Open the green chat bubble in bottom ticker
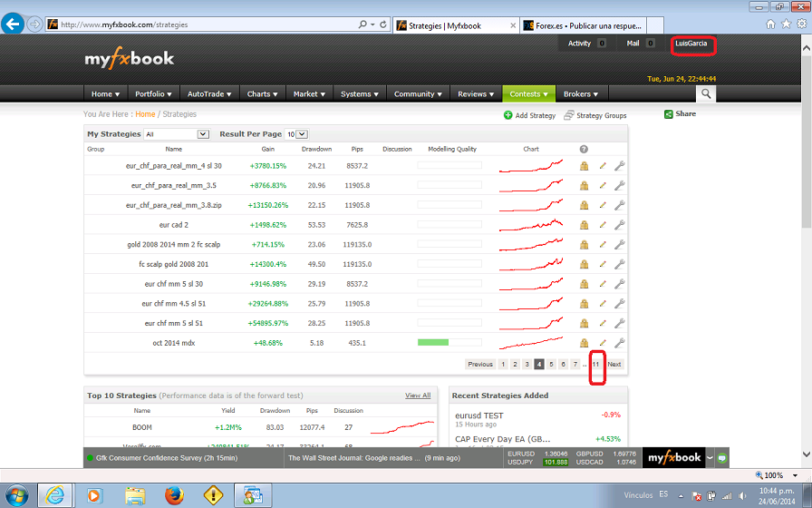 pos(721,458)
